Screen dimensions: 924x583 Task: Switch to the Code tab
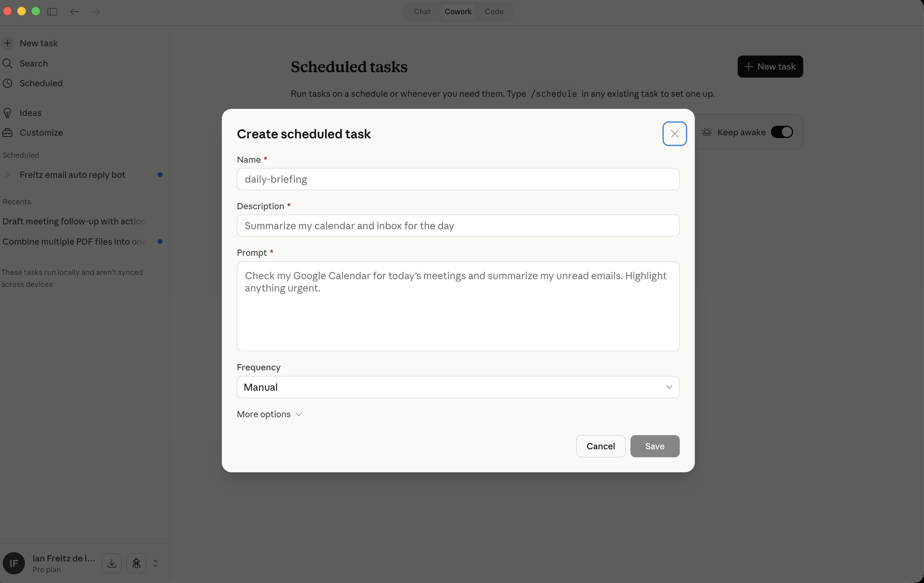(x=493, y=11)
